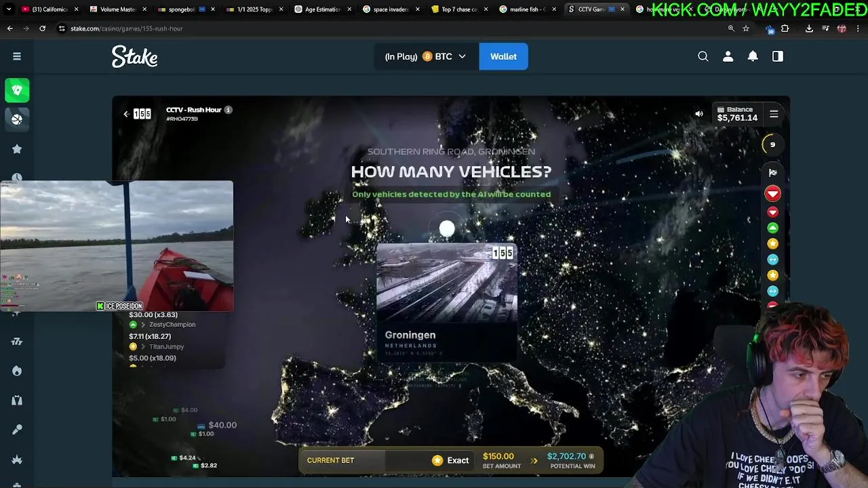The width and height of the screenshot is (868, 488).
Task: Open the user account profile icon
Action: pos(728,56)
